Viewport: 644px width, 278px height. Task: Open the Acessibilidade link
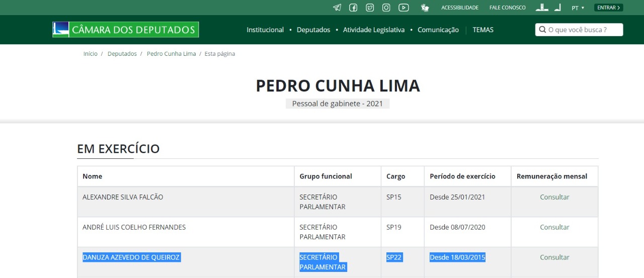pyautogui.click(x=460, y=8)
